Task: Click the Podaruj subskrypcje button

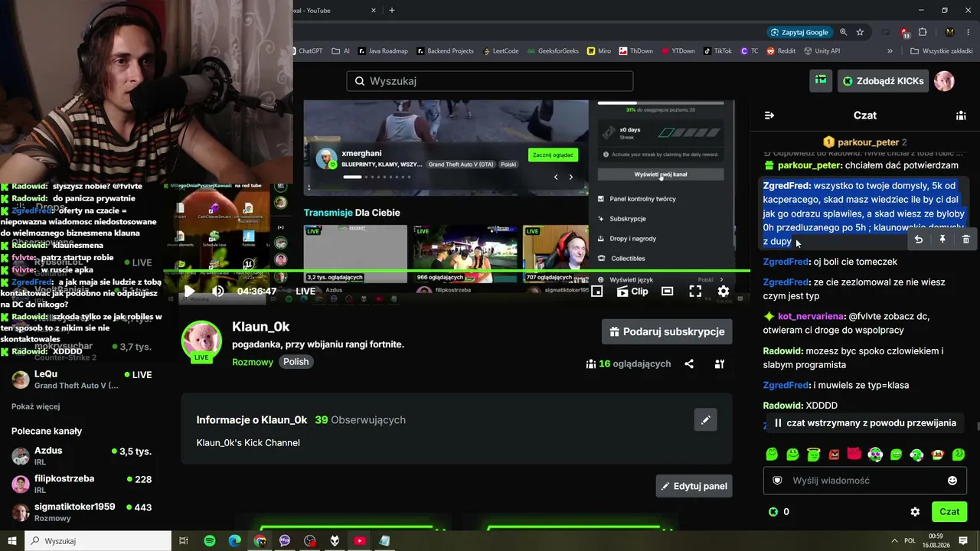Action: pyautogui.click(x=667, y=331)
